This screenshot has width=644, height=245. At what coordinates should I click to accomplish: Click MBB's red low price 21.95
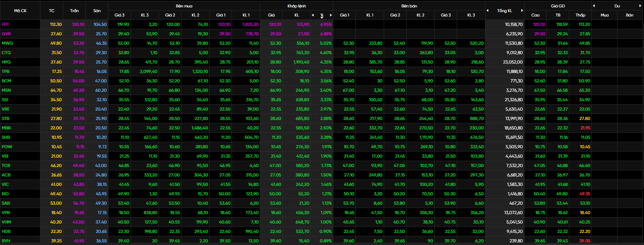pos(585,128)
